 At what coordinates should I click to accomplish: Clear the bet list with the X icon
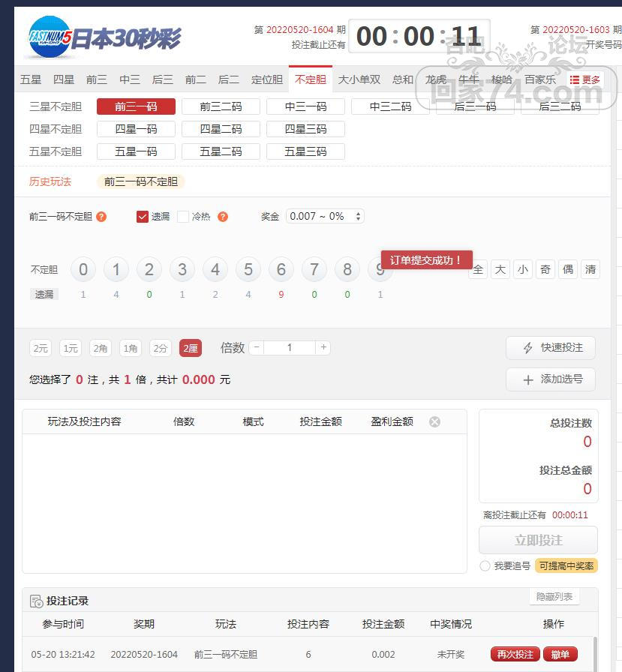click(x=434, y=421)
